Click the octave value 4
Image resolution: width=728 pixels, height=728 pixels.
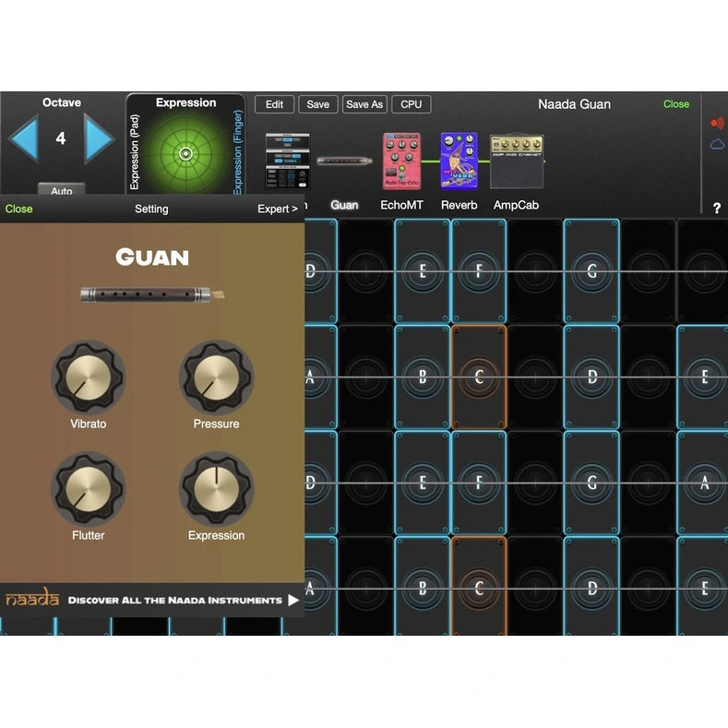[x=61, y=138]
